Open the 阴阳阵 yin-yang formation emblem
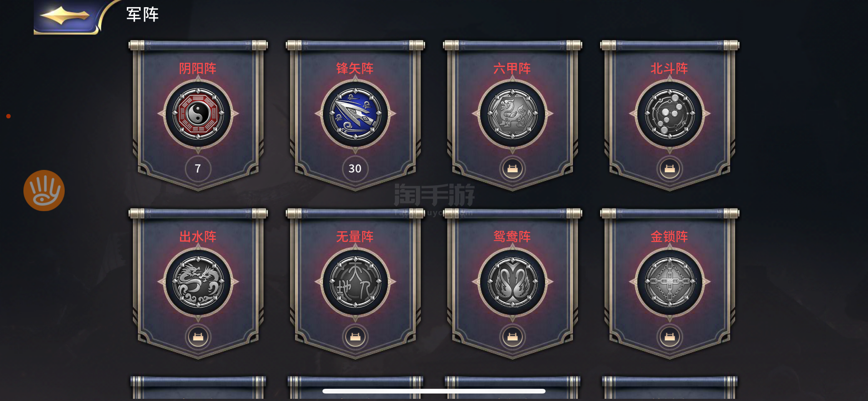 coord(198,113)
